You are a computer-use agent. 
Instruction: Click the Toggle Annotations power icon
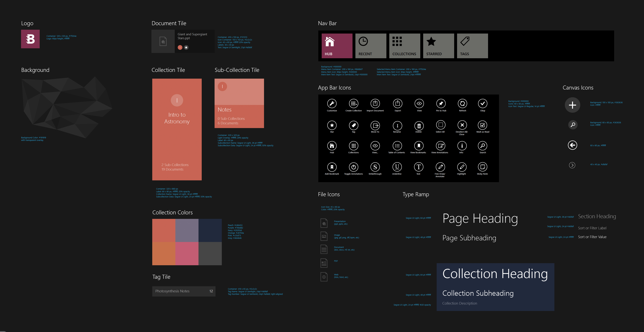coord(353,167)
